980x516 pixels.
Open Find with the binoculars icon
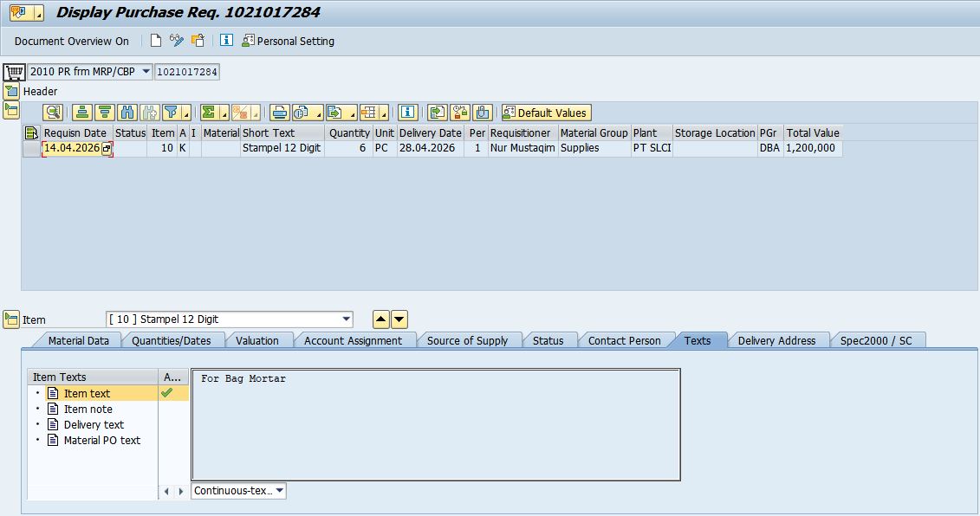pyautogui.click(x=127, y=113)
